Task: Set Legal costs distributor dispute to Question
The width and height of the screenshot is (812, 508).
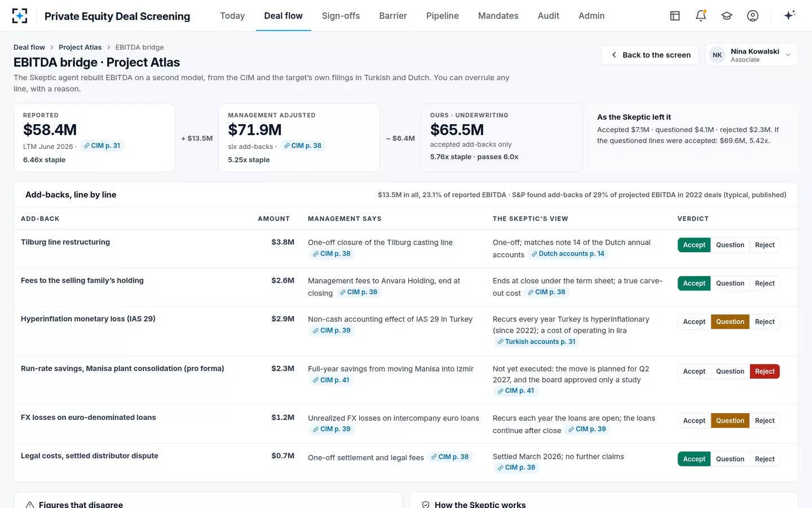Action: (730, 459)
